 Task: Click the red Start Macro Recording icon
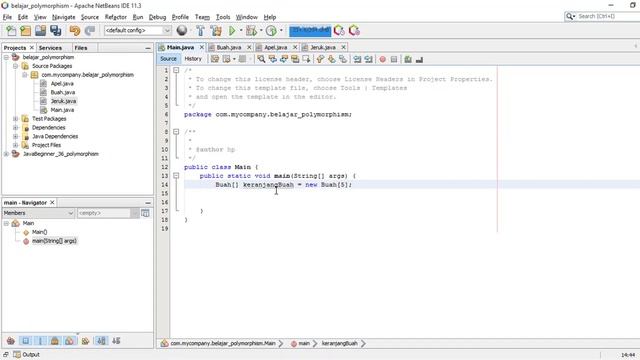tap(382, 60)
